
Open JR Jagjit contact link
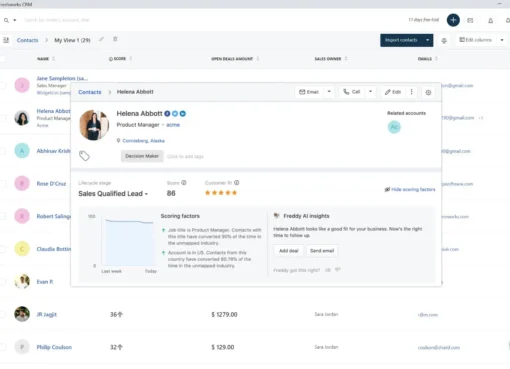47,314
